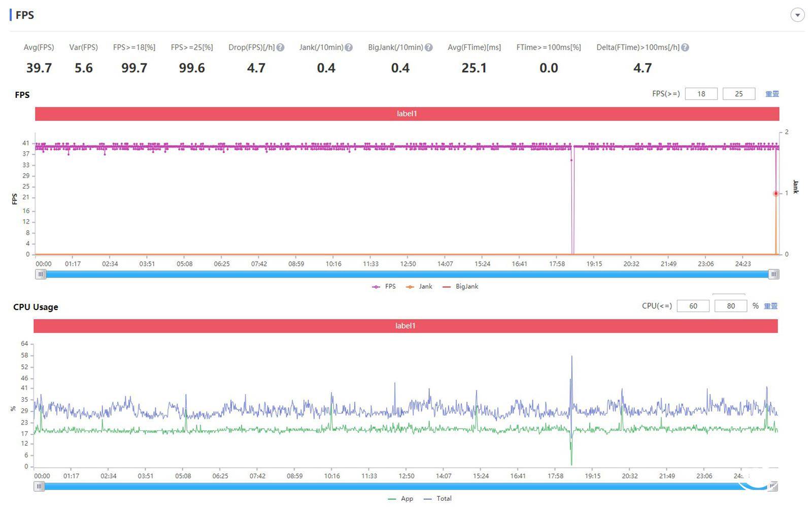This screenshot has height=523, width=812.
Task: Click the 17:58 tick on FPS chart axis
Action: click(x=557, y=264)
